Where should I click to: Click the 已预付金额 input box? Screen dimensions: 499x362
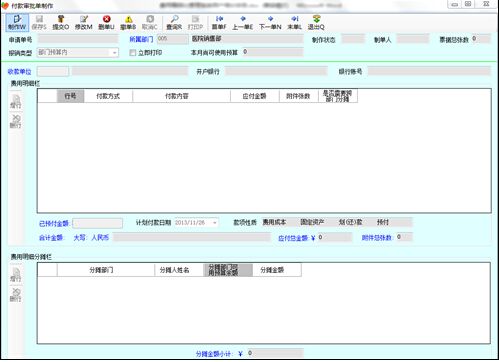(x=97, y=223)
